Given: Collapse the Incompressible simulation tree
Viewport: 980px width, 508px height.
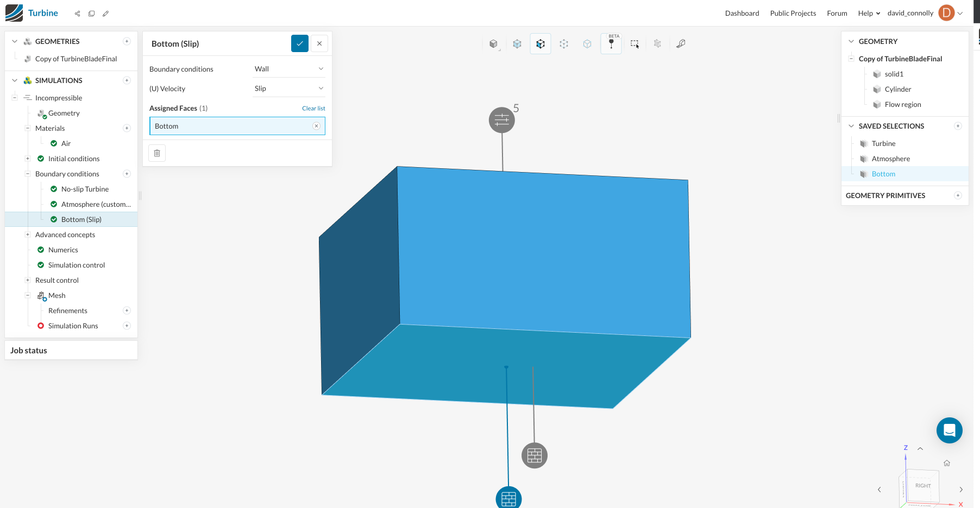Looking at the screenshot, I should tap(15, 98).
